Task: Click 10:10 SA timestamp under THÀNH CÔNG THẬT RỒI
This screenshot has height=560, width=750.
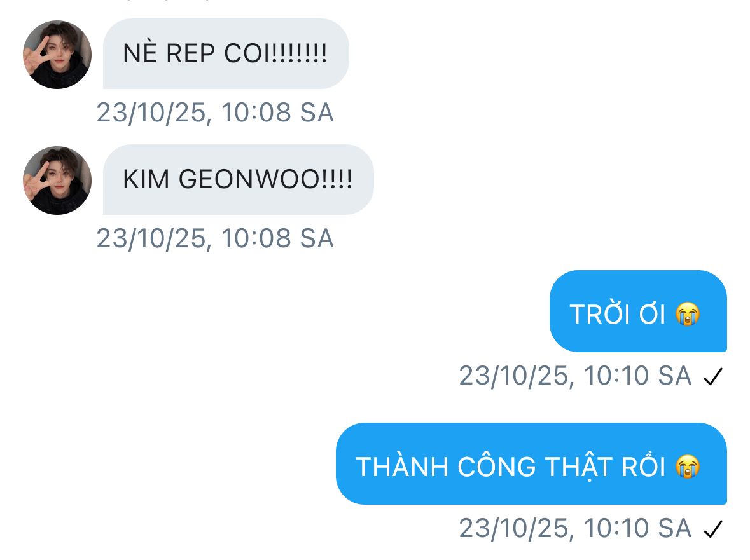Action: pyautogui.click(x=576, y=528)
